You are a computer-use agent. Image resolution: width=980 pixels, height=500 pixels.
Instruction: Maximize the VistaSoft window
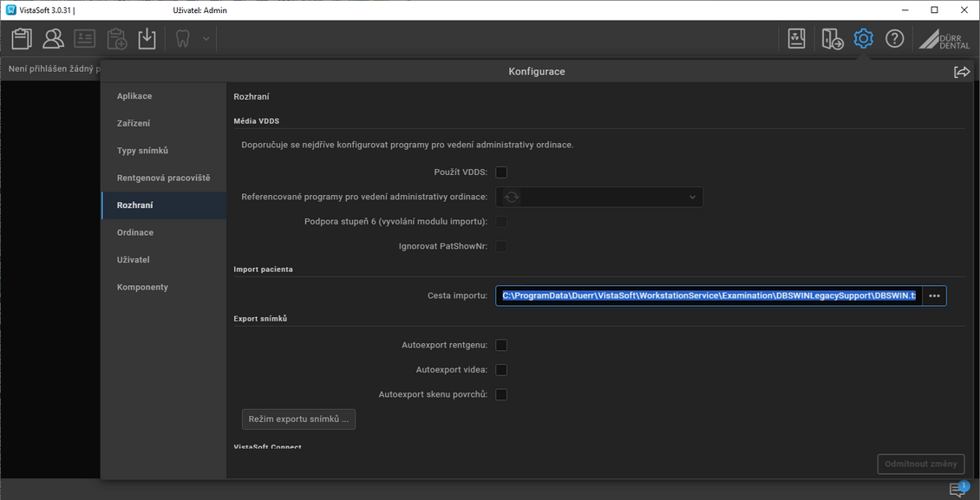coord(934,10)
